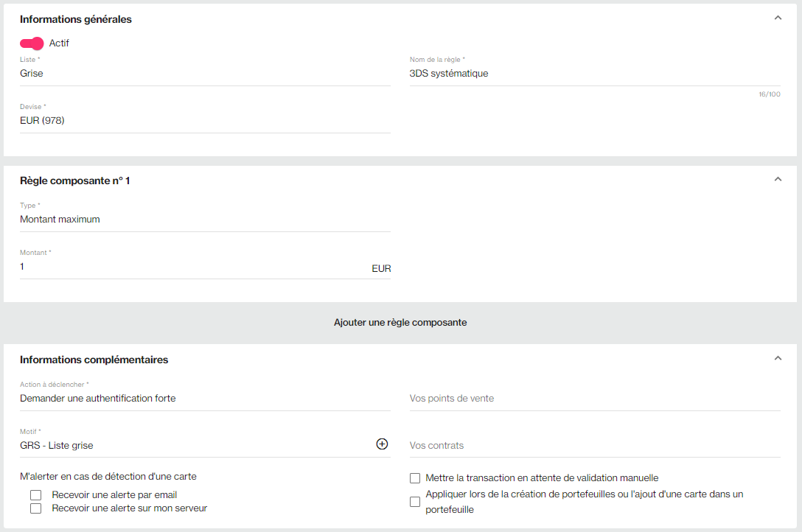Screen dimensions: 802x532
Task: Collapse the Informations complémentaires section
Action: [x=778, y=359]
